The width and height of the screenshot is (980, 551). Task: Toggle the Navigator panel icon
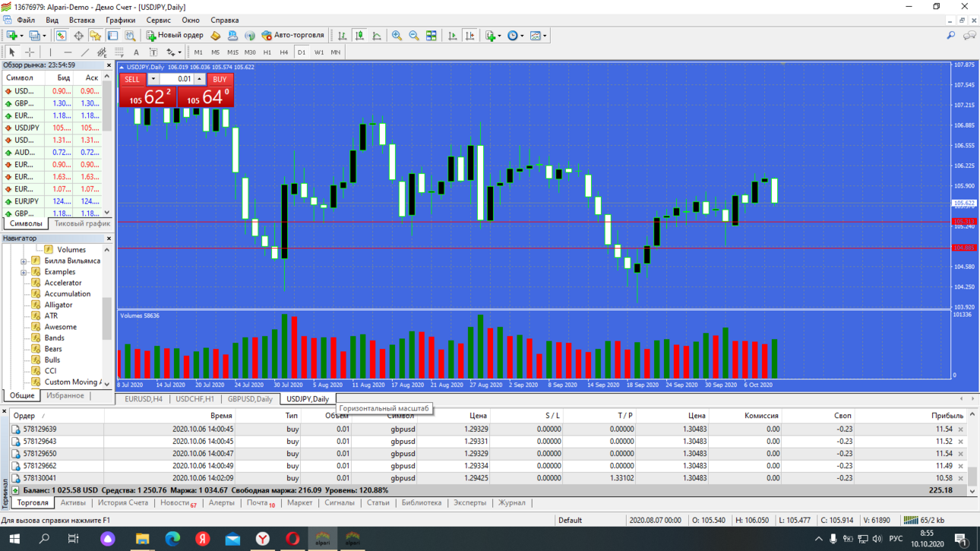(95, 36)
